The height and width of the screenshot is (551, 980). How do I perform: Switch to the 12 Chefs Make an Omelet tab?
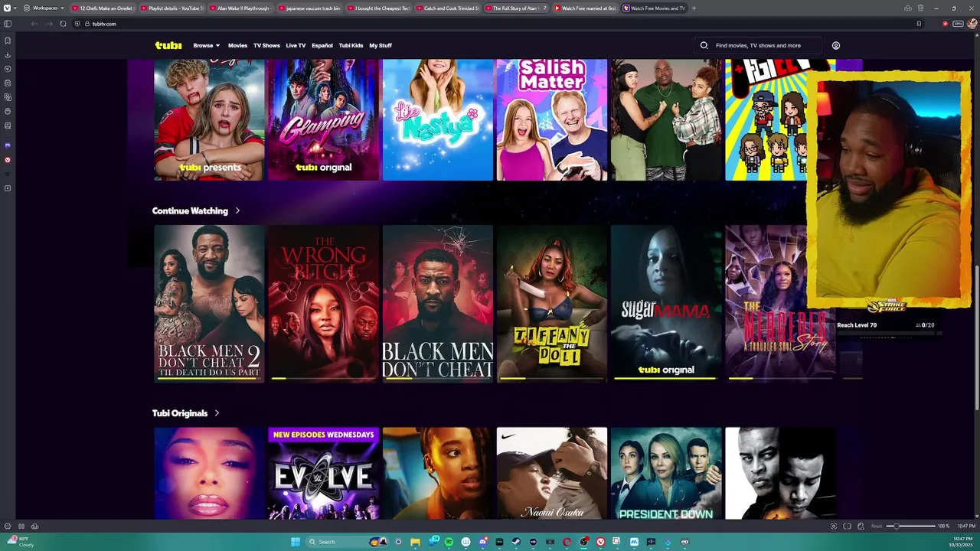103,8
